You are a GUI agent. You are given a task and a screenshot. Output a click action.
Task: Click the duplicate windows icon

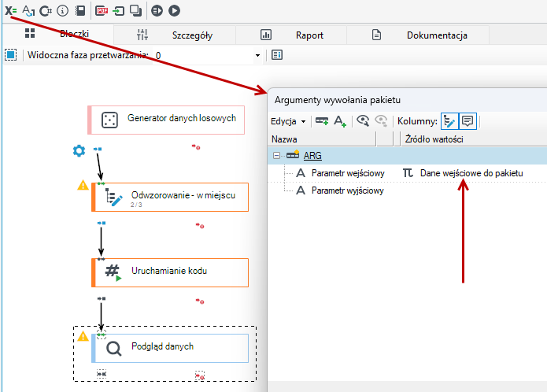click(135, 11)
